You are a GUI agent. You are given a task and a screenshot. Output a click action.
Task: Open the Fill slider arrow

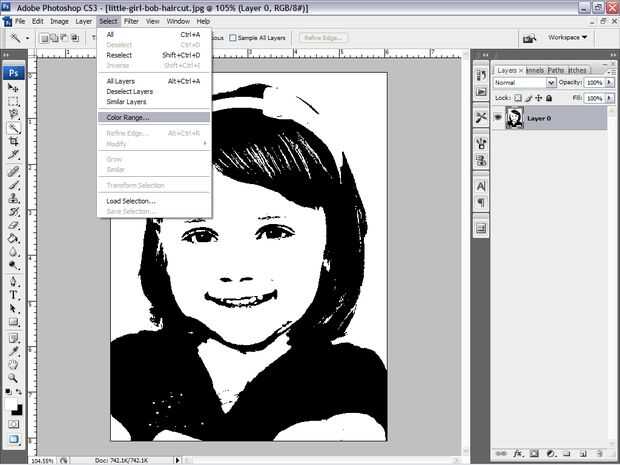(x=610, y=98)
